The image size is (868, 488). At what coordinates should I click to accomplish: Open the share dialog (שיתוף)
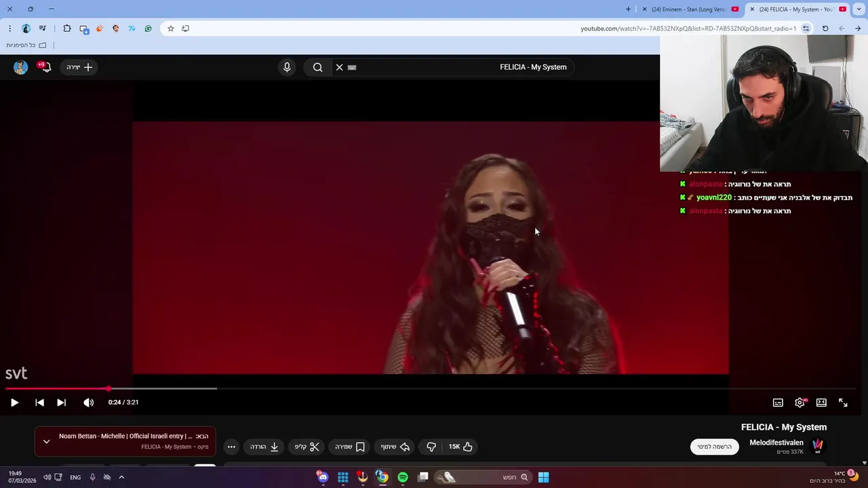point(395,447)
